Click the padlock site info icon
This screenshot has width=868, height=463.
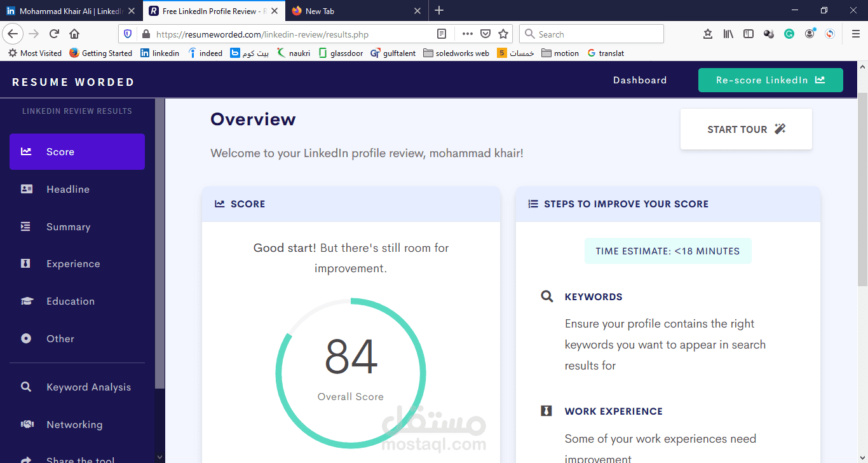(x=146, y=34)
